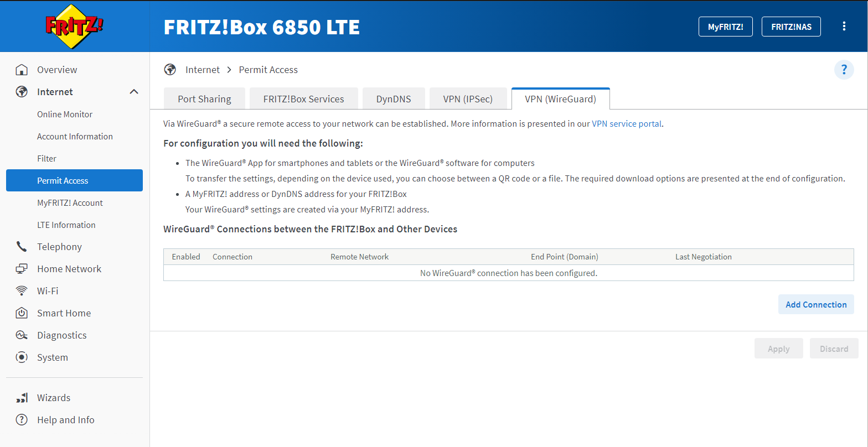Click the FRITZ! logo

74,26
